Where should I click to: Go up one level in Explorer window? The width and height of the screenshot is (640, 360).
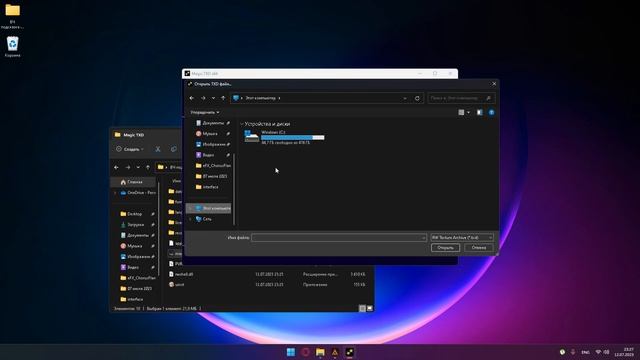click(148, 167)
